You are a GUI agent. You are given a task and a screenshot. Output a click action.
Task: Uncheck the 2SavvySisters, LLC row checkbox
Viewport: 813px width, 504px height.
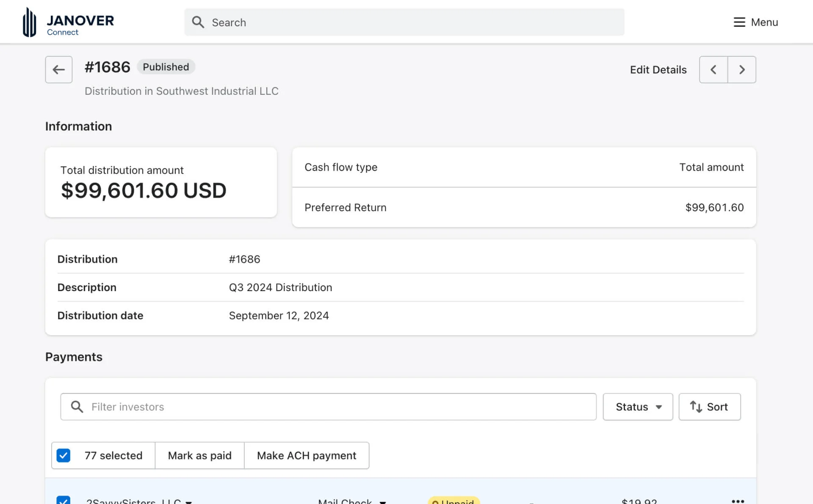pos(63,501)
